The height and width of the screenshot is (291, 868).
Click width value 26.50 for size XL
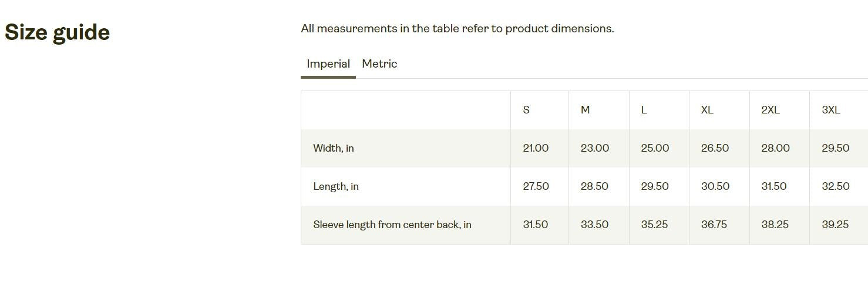pyautogui.click(x=715, y=148)
